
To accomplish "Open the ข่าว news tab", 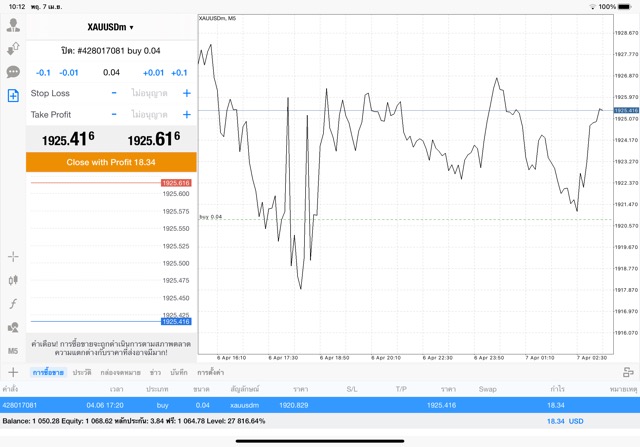I will coord(155,372).
